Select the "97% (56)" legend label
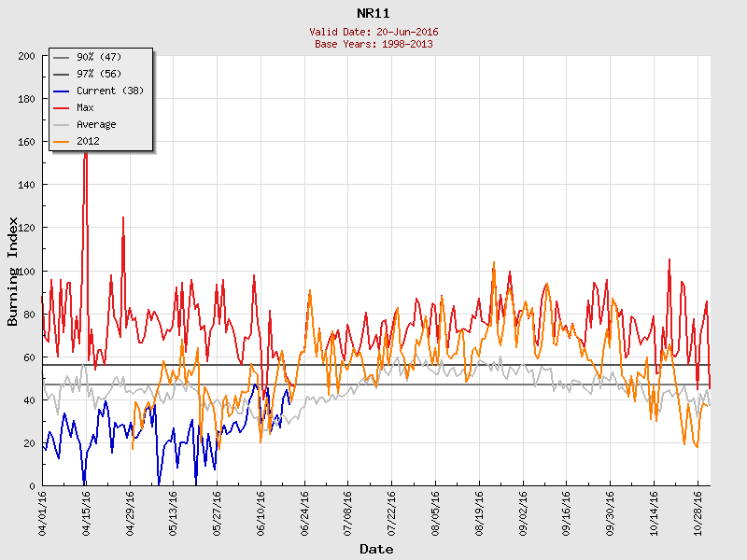The width and height of the screenshot is (747, 560). point(99,74)
